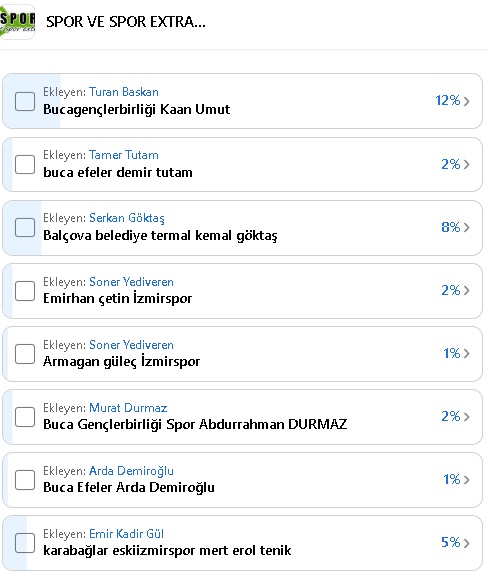Check the Bucagençlerbirliği Kaan Umut option

pos(25,101)
